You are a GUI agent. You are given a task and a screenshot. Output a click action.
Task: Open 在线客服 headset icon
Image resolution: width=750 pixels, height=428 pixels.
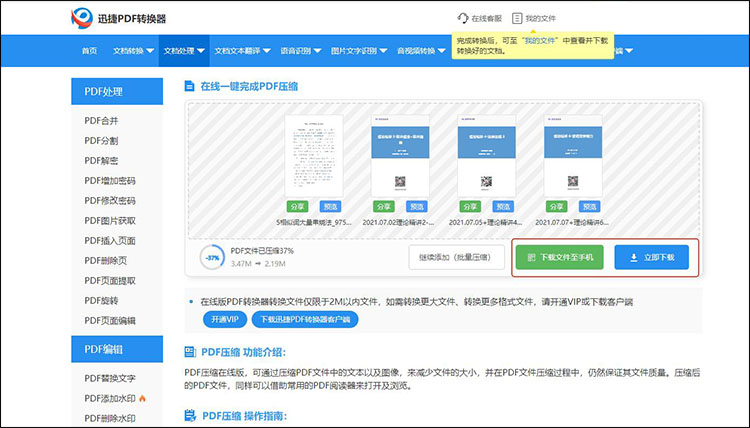click(463, 18)
